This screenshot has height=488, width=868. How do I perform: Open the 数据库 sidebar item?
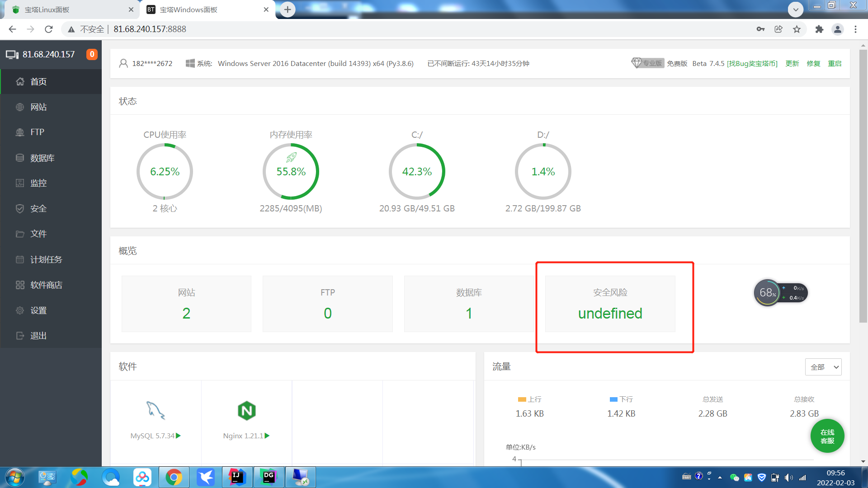(x=51, y=158)
